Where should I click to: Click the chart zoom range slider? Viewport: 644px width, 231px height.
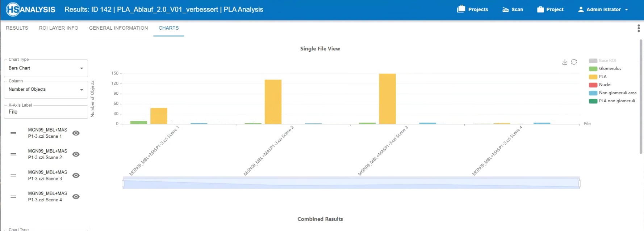pyautogui.click(x=351, y=184)
